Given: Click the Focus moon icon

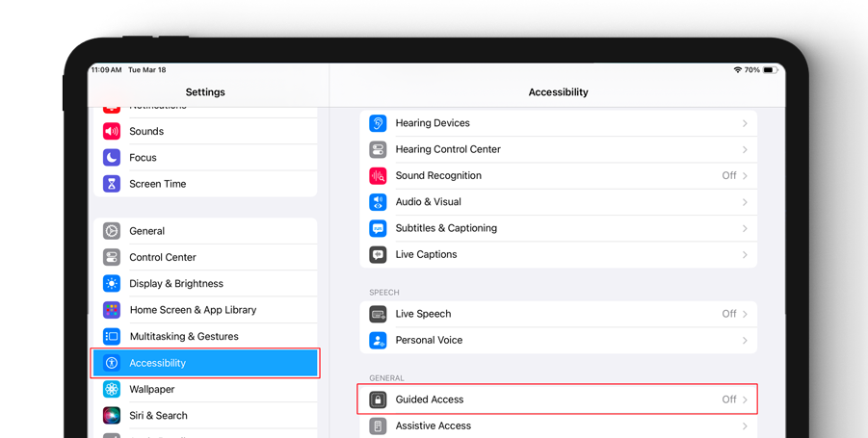Looking at the screenshot, I should [x=112, y=158].
